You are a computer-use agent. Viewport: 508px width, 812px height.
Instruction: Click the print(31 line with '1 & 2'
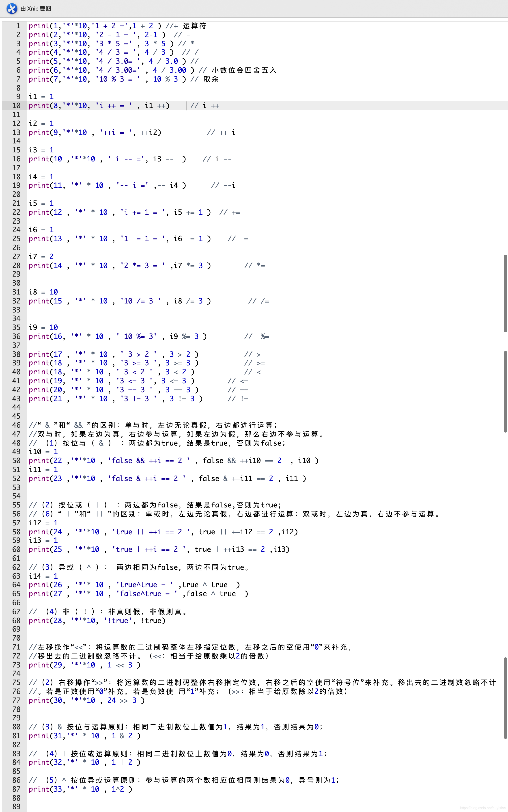[x=85, y=736]
